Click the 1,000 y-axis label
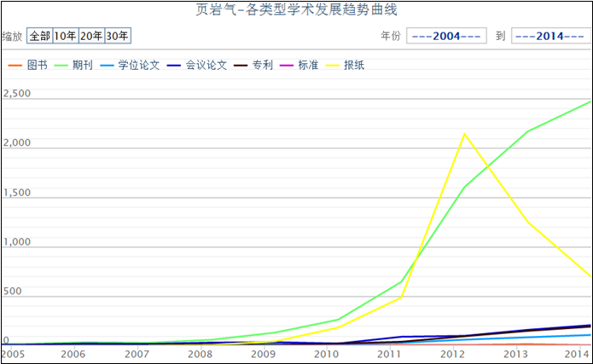This screenshot has height=364, width=593. 17,241
